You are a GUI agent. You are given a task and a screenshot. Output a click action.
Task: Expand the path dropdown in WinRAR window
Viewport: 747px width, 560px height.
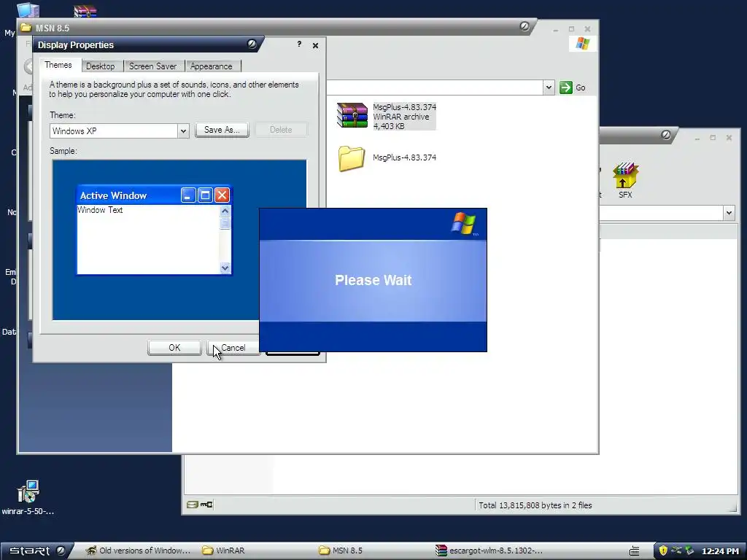click(x=729, y=213)
